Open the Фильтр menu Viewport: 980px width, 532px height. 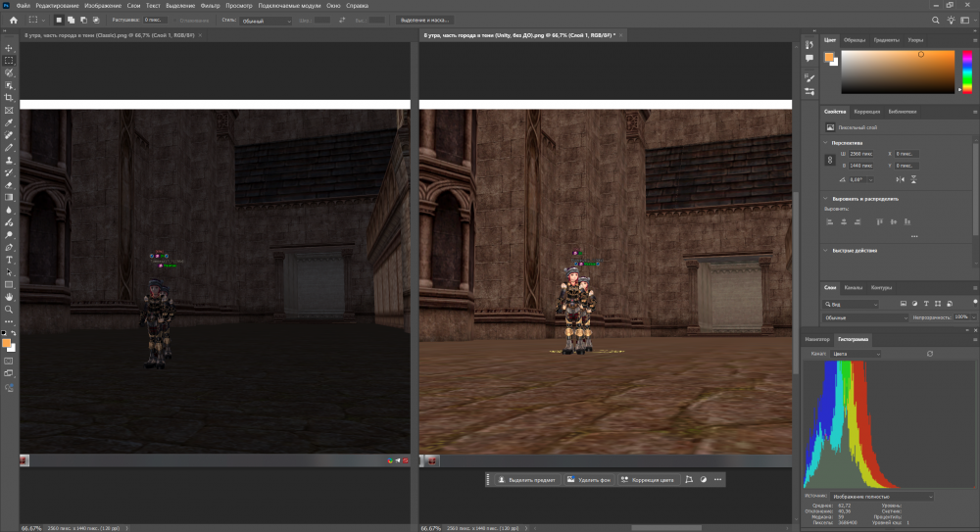pyautogui.click(x=210, y=6)
